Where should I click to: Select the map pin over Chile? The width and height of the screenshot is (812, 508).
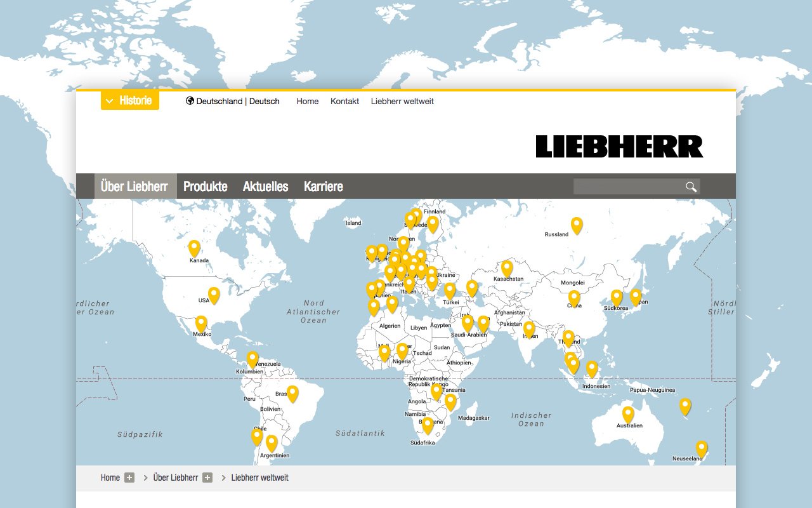coord(257,436)
